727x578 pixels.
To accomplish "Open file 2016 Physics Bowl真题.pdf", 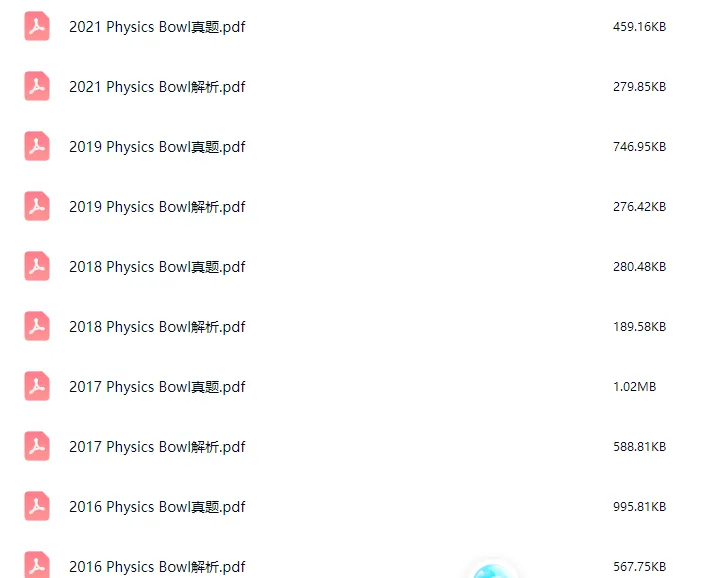I will point(157,507).
